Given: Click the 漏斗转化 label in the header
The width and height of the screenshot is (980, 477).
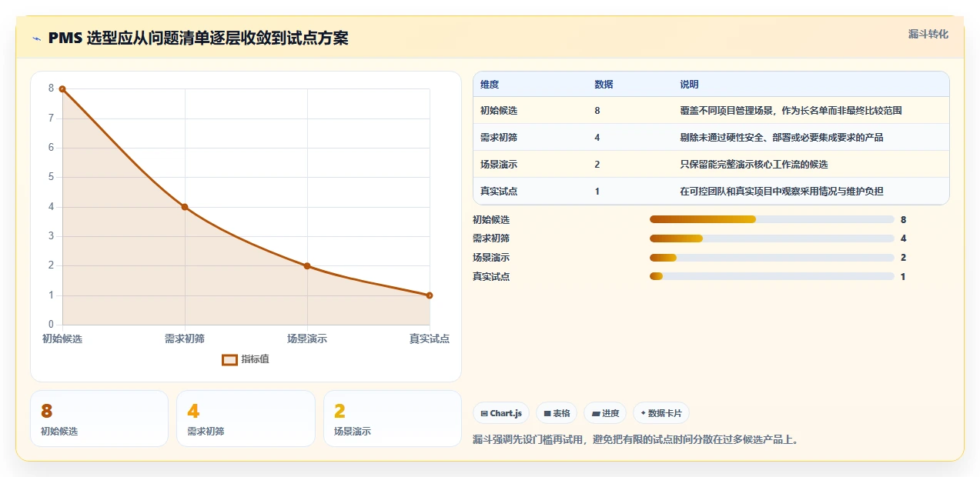Looking at the screenshot, I should [928, 34].
